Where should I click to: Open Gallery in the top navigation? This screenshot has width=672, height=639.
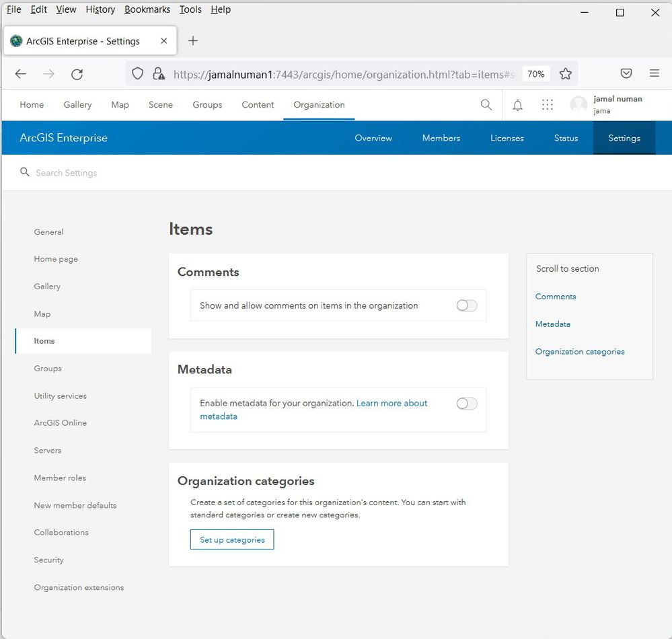[x=77, y=104]
